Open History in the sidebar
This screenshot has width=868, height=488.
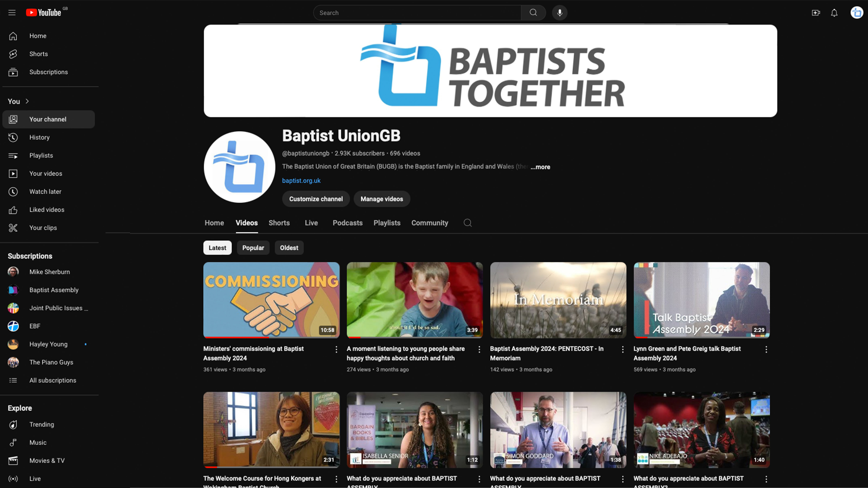[x=48, y=137]
